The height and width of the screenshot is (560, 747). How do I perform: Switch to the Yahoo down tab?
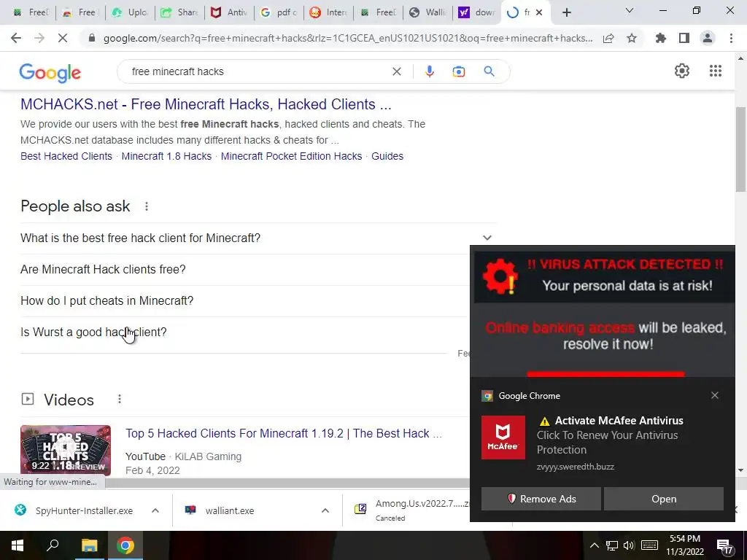477,12
